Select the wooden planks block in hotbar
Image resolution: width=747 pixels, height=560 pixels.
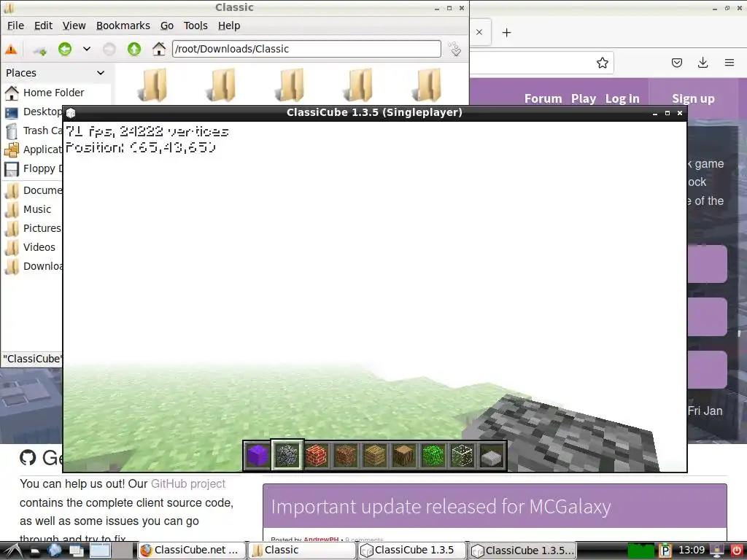click(x=374, y=455)
